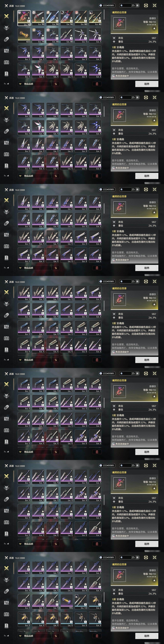Image resolution: width=164 pixels, height=644 pixels.
Task: Toggle sort order arrows in the topmost panel
Action: tap(56, 84)
